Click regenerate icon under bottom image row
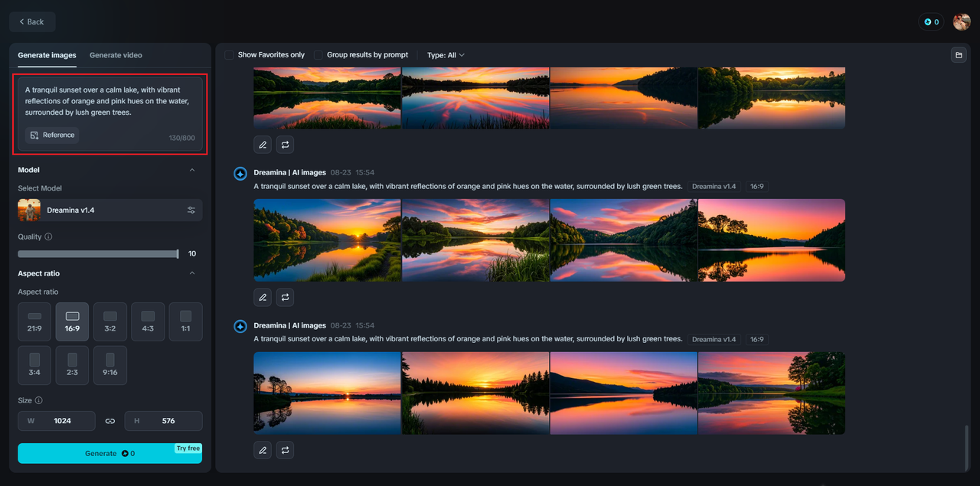 285,450
